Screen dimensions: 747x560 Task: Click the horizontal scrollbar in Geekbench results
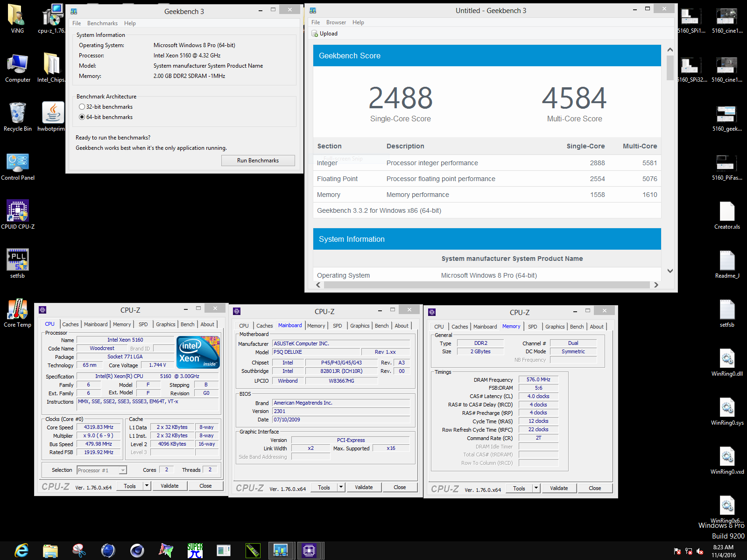(486, 285)
